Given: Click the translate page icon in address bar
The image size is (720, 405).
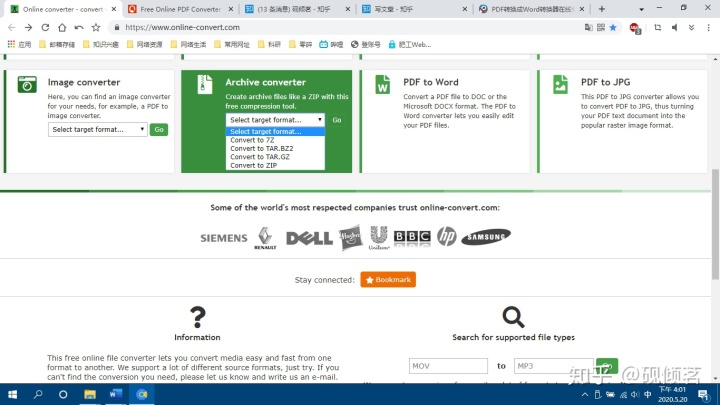Looking at the screenshot, I should coord(588,28).
